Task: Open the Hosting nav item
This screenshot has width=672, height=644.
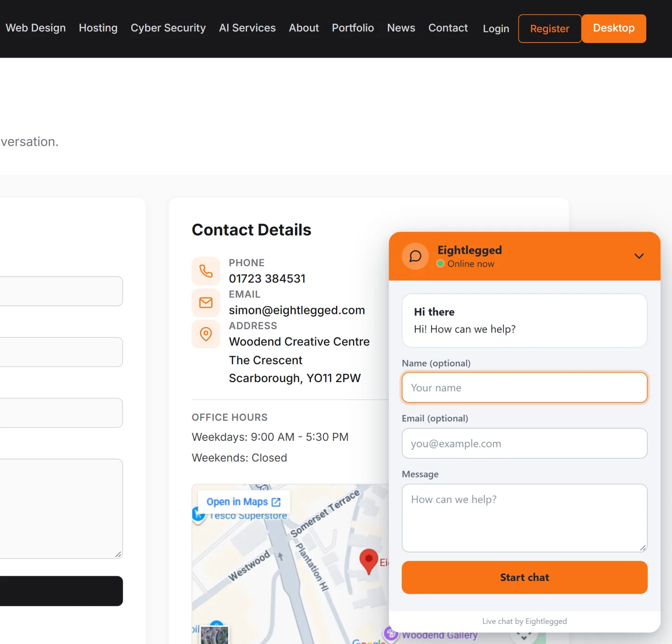Action: pyautogui.click(x=98, y=28)
